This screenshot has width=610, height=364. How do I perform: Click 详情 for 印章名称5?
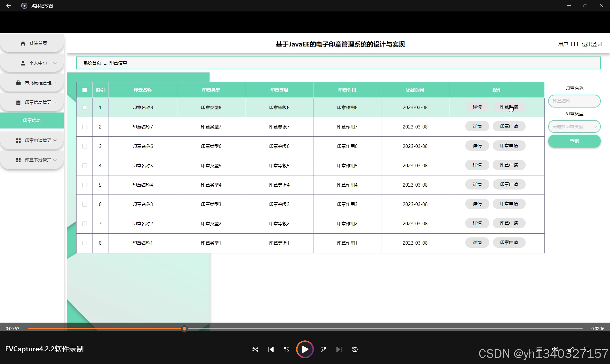[477, 165]
